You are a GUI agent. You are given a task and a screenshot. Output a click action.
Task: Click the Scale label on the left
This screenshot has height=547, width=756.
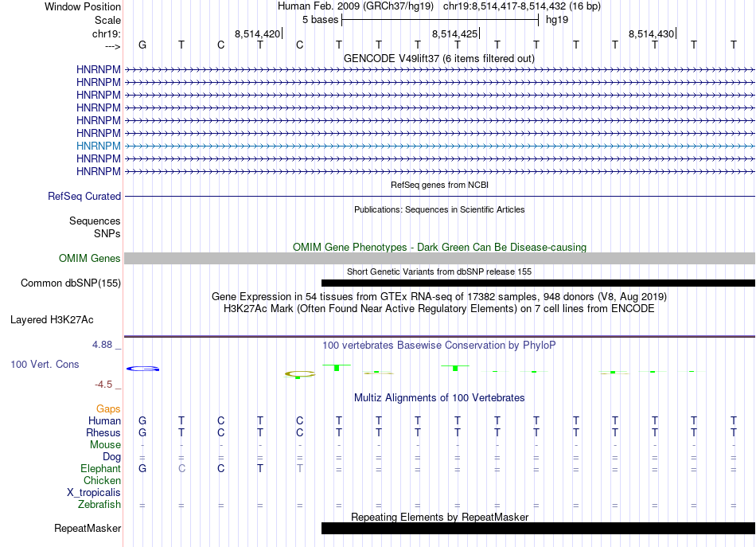107,20
